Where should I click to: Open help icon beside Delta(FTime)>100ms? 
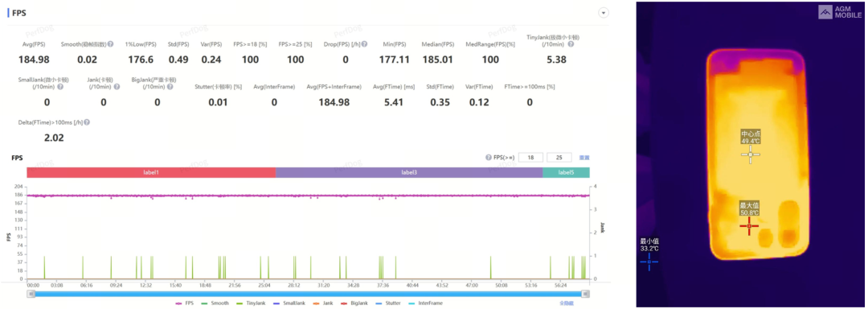pos(87,122)
